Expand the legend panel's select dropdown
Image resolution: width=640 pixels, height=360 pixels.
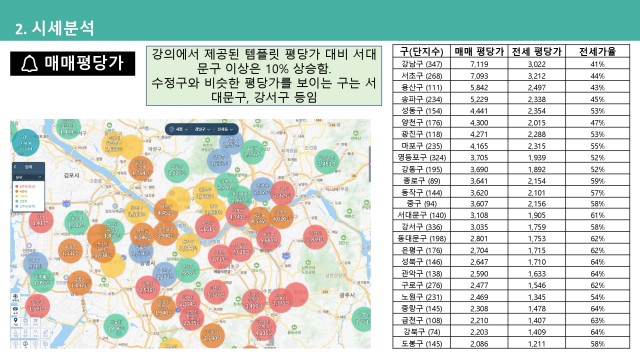[28, 177]
